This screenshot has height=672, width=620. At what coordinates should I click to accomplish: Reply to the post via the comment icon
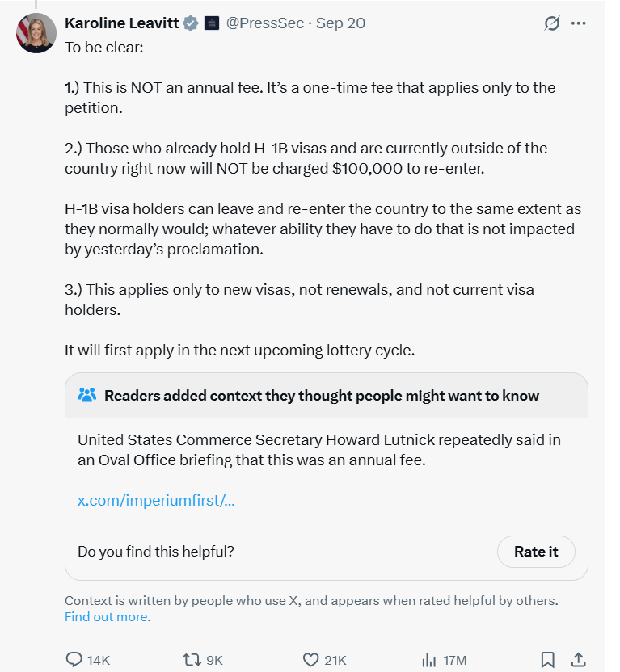coord(74,660)
